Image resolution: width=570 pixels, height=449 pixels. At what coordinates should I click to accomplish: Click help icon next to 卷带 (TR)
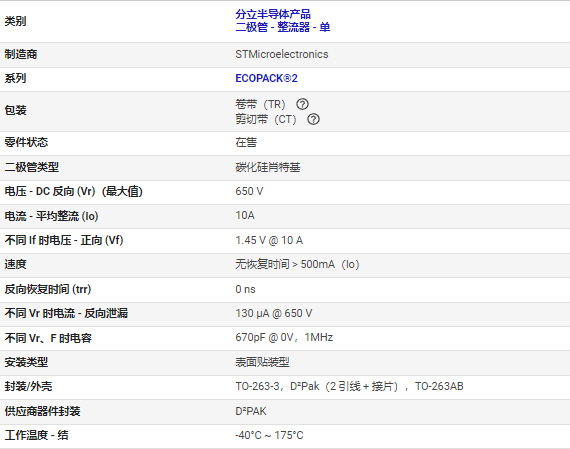coord(302,104)
